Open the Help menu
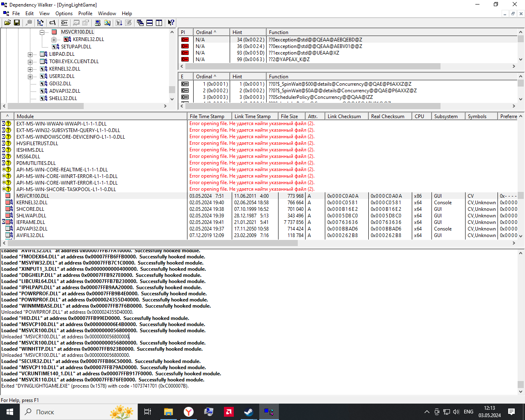Image resolution: width=525 pixels, height=420 pixels. [127, 14]
